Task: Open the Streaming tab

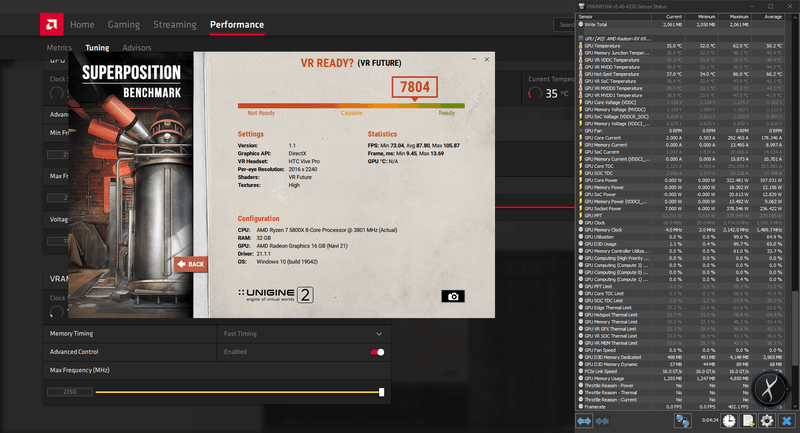Action: [x=174, y=24]
